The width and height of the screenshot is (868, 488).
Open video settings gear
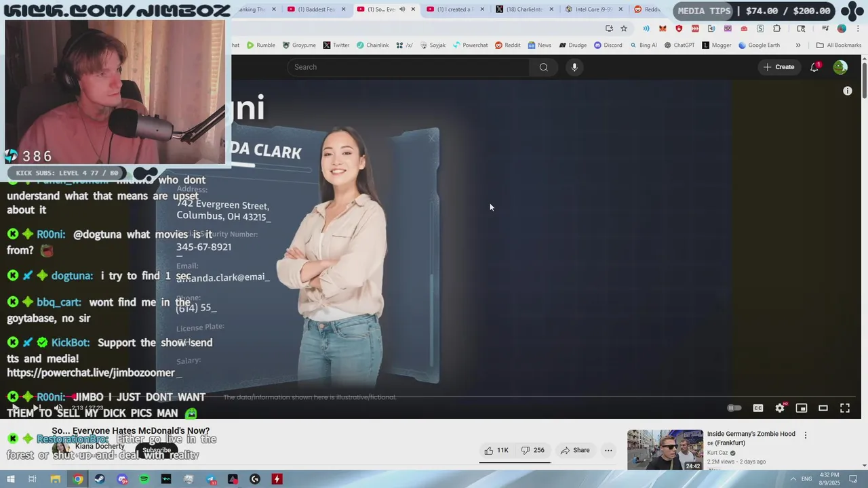[x=780, y=408]
